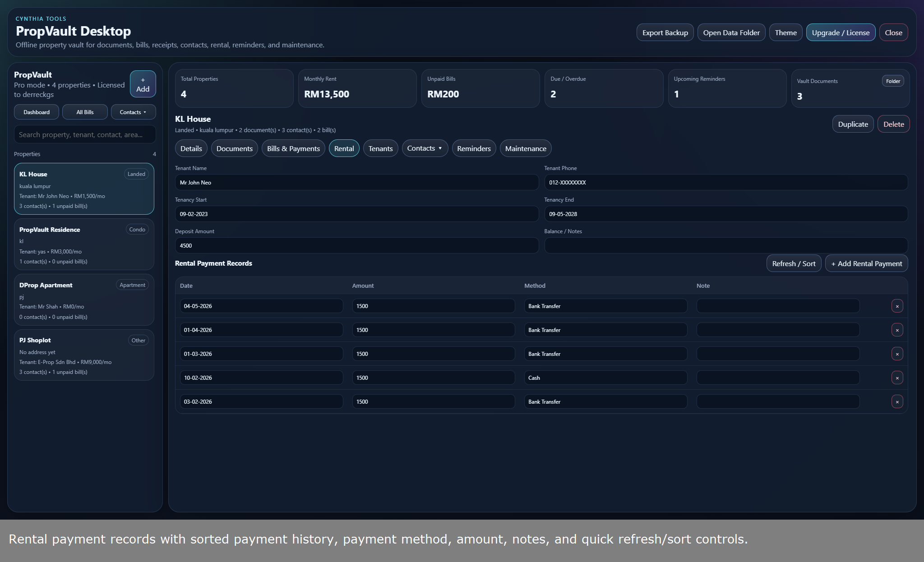Screen dimensions: 924x562
Task: Duplicate the KL House property
Action: (853, 124)
